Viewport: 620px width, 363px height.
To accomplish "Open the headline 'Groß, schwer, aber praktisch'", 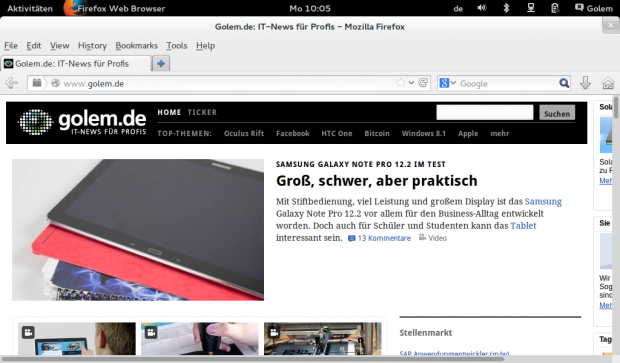I will [x=376, y=181].
